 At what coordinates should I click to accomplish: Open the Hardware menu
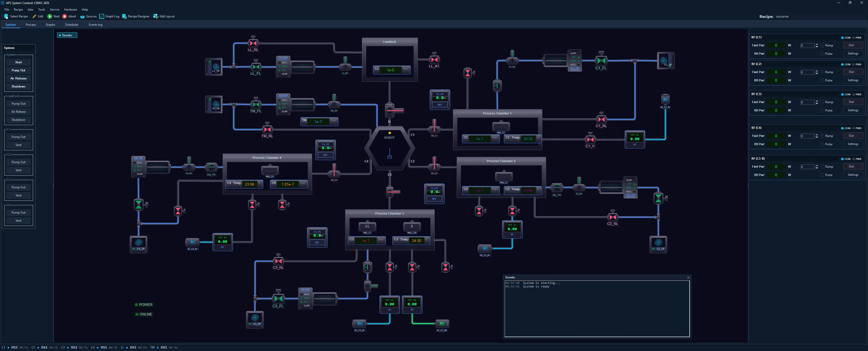pos(70,9)
